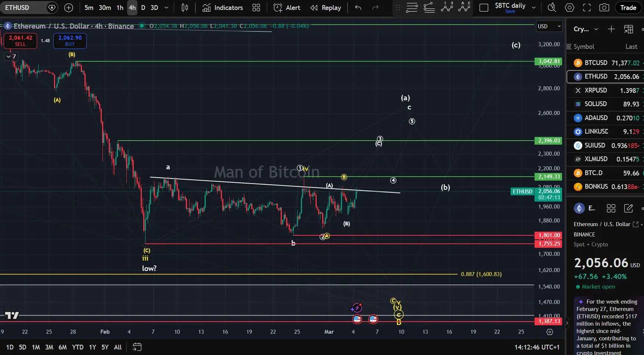Open XRPUSD from the watchlist
The image size is (644, 355).
click(x=605, y=90)
